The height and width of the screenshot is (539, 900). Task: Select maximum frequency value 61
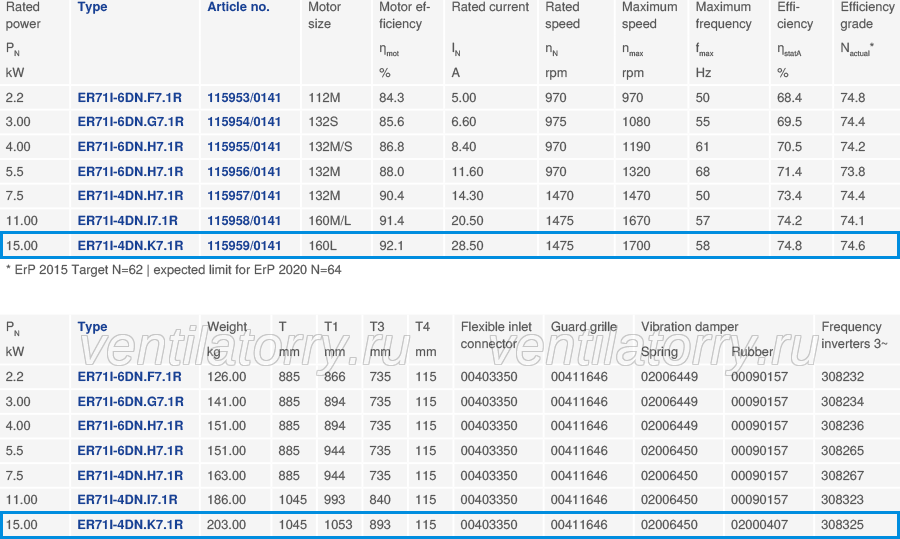pyautogui.click(x=703, y=147)
